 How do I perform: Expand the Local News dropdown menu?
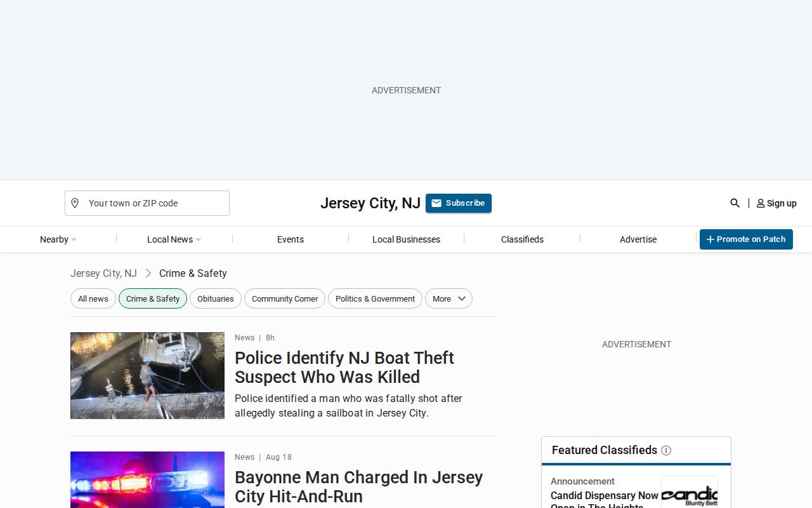pos(174,239)
